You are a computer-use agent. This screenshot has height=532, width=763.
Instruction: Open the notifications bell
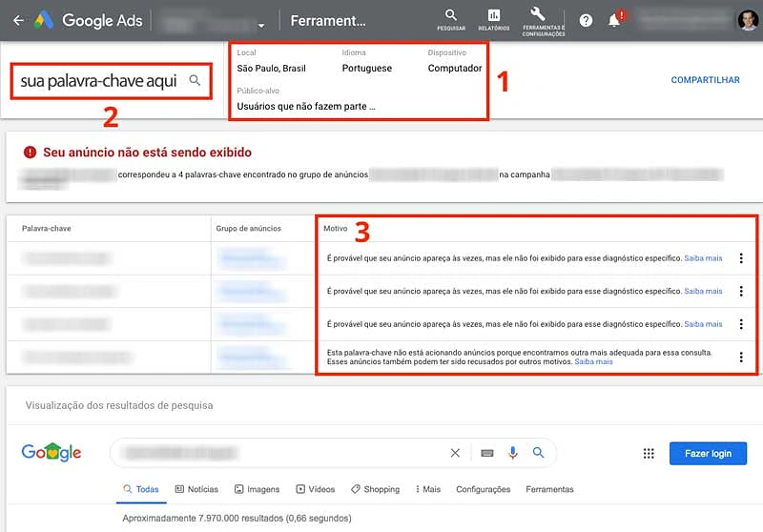point(615,20)
